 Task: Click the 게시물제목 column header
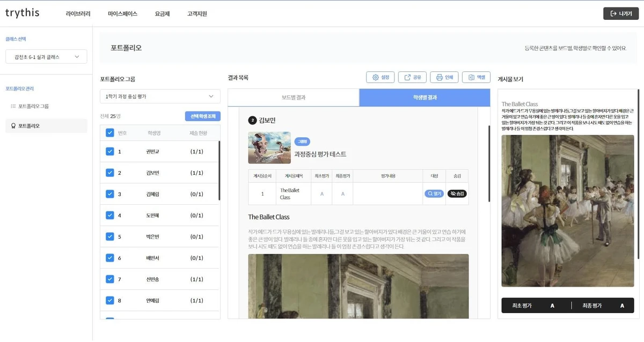pyautogui.click(x=294, y=175)
